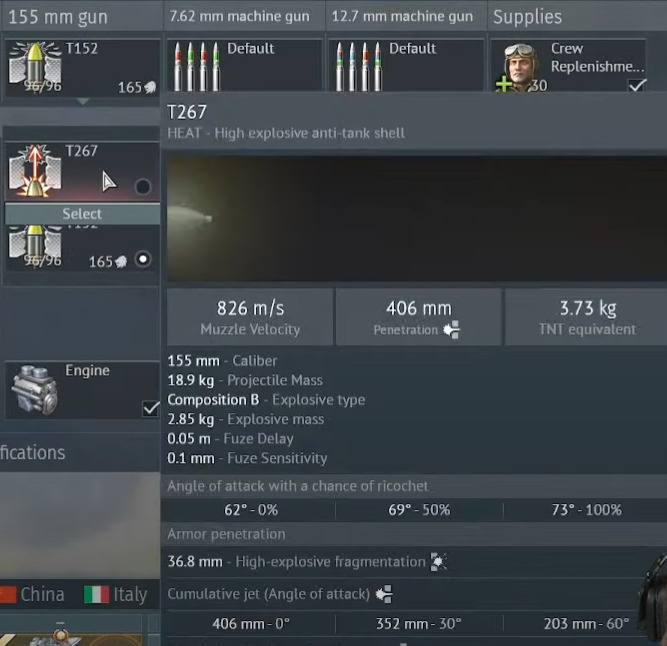Click the '155 mm - Caliber' line
The width and height of the screenshot is (667, 646).
pos(222,361)
